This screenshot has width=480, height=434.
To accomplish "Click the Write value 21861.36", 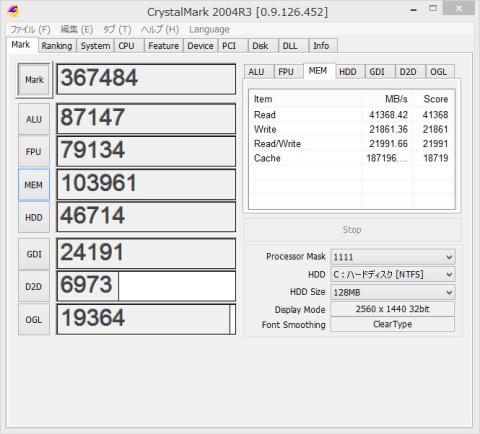I will (x=388, y=129).
